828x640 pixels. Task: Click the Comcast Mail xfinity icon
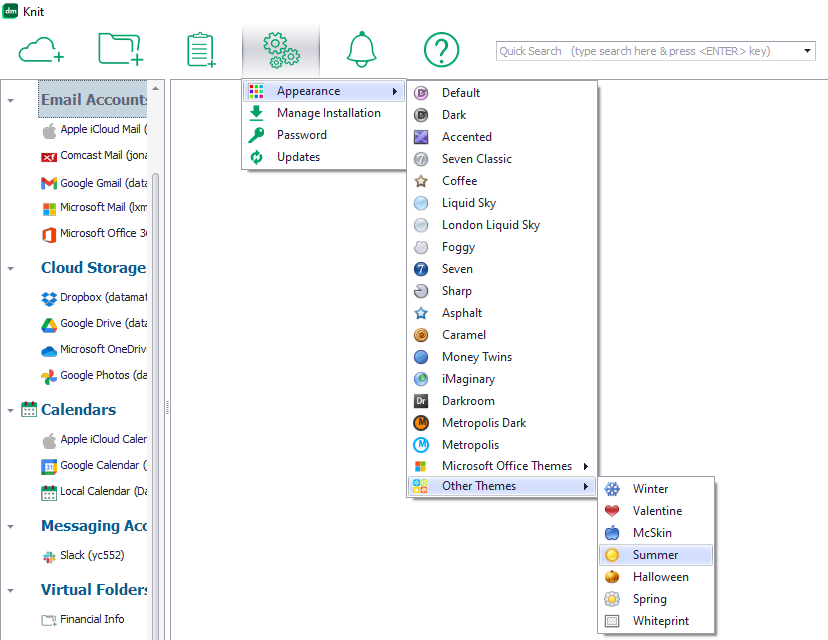pyautogui.click(x=49, y=157)
